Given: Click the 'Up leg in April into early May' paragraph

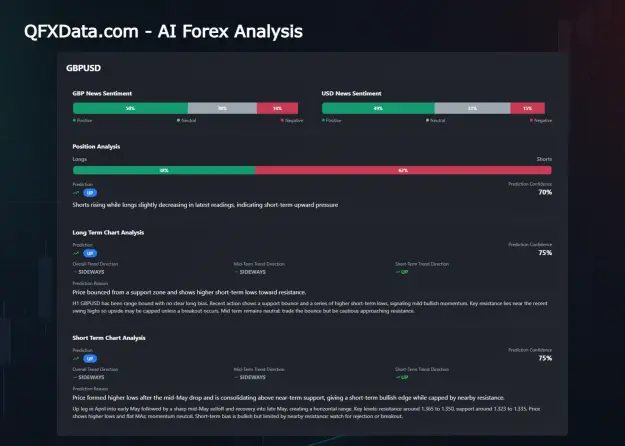Looking at the screenshot, I should (x=307, y=413).
